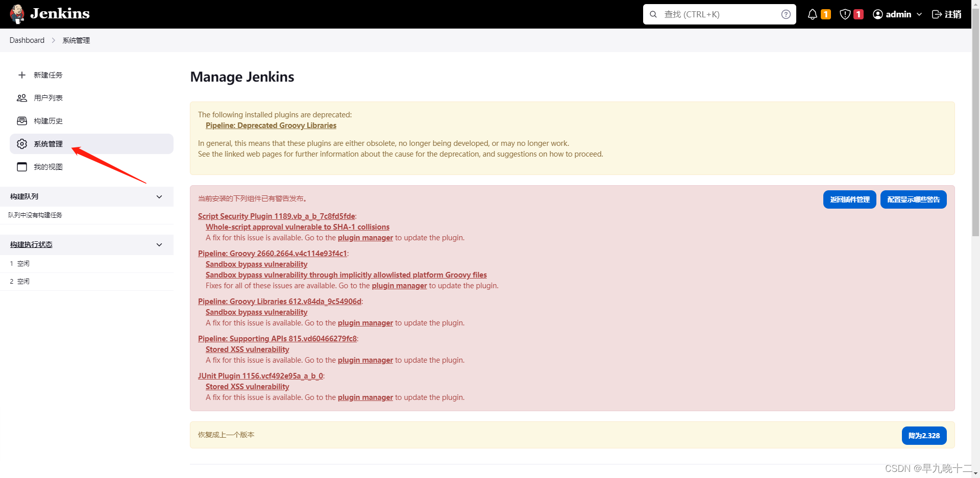Click executor 2 空闲 row
Image resolution: width=980 pixels, height=478 pixels.
point(87,282)
